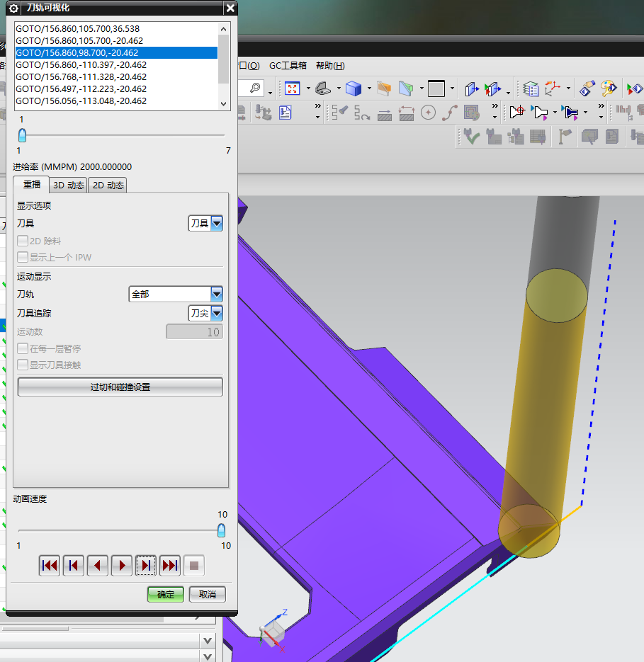
Task: Click the dark blue tool icon
Action: click(570, 113)
